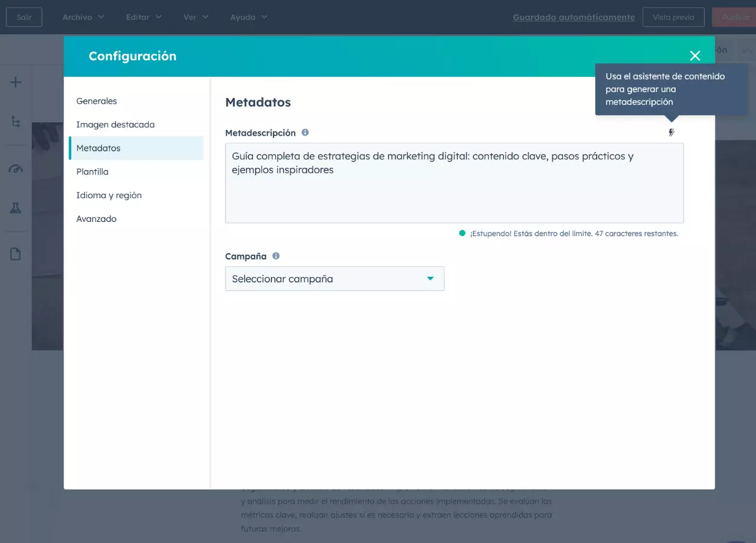The image size is (756, 543).
Task: Select the Generales settings tab
Action: click(136, 101)
